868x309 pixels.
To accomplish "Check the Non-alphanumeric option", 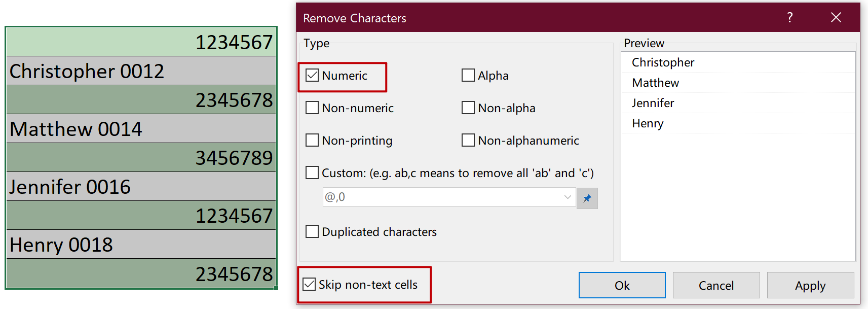I will coord(467,140).
